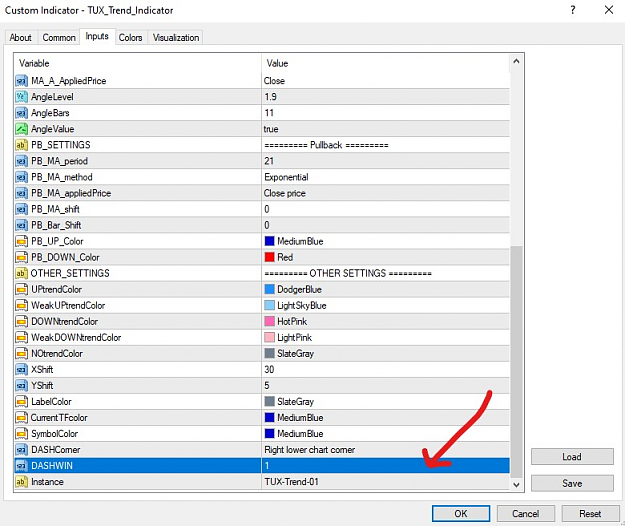Screen dimensions: 625x526
Task: Click the CurrentTFcolor variable icon
Action: [22, 418]
